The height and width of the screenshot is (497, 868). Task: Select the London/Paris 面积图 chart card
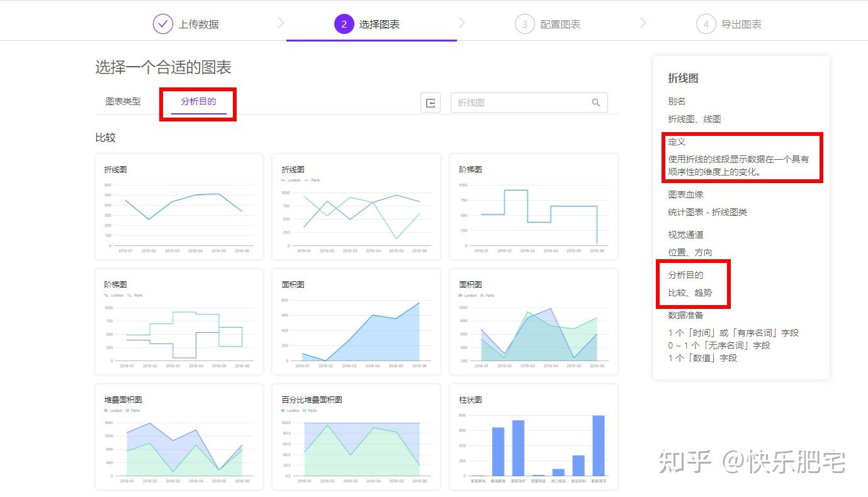534,321
